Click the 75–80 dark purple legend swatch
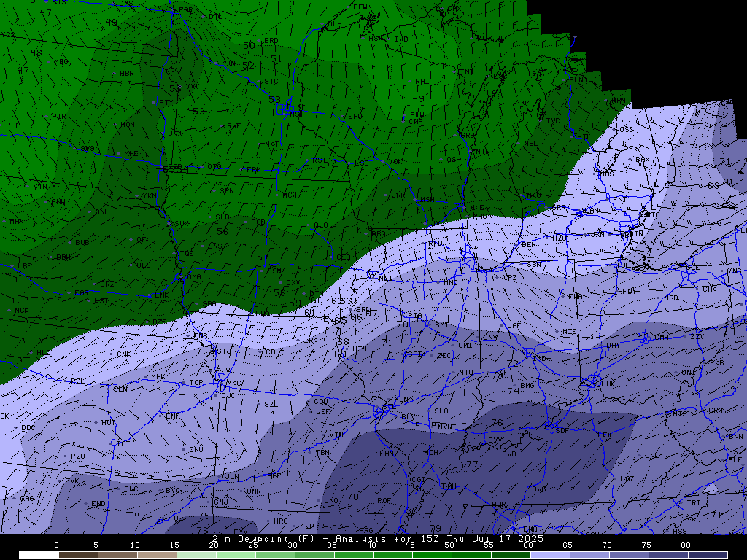 tap(668, 555)
